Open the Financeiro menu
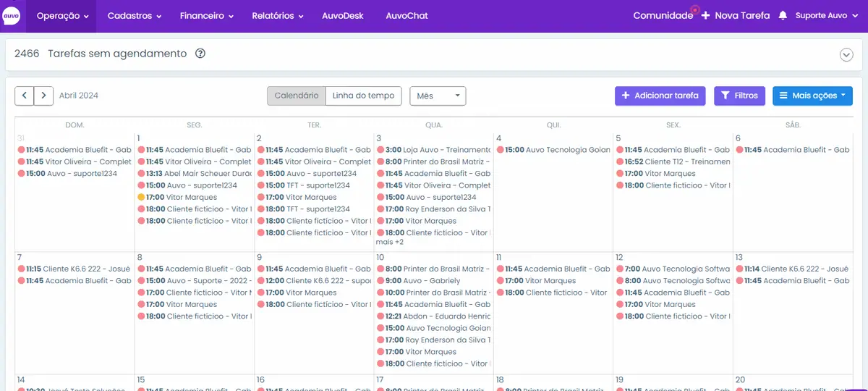The height and width of the screenshot is (391, 868). pyautogui.click(x=206, y=16)
